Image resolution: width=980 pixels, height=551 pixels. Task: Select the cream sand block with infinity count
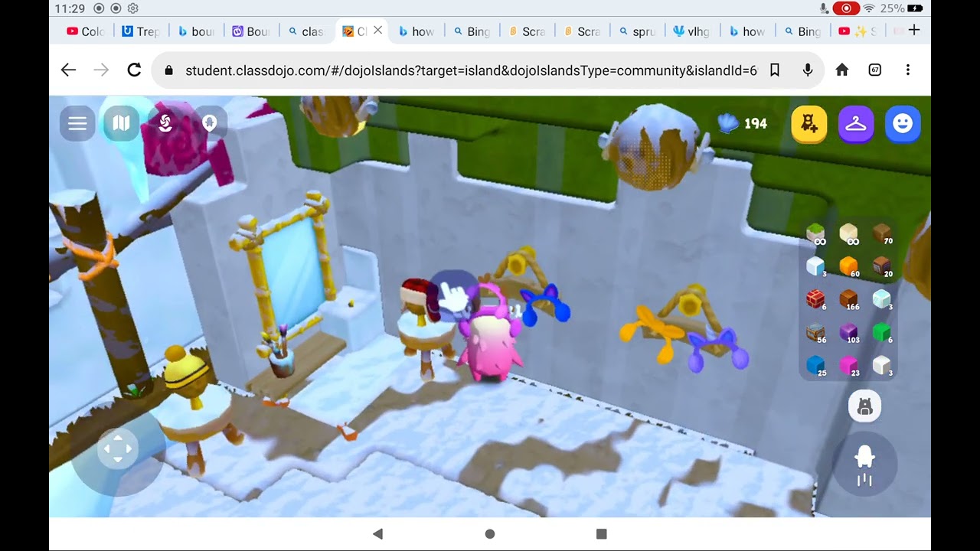click(848, 233)
